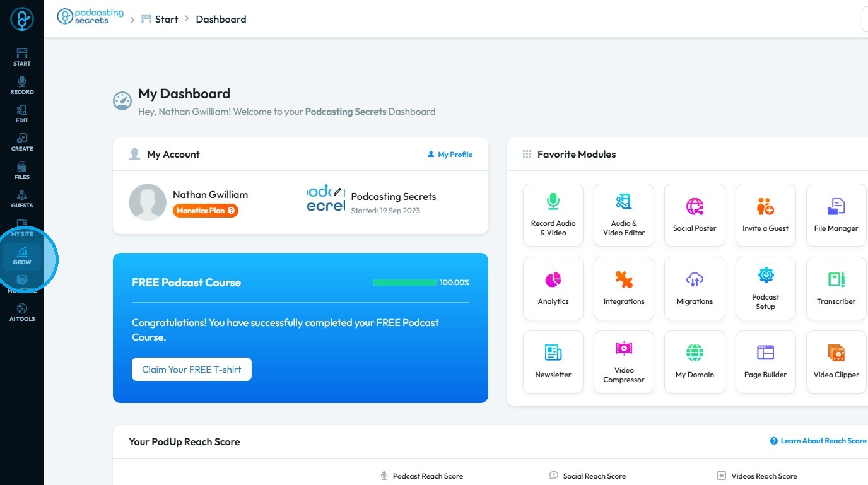Open the My Domain module

coord(695,362)
